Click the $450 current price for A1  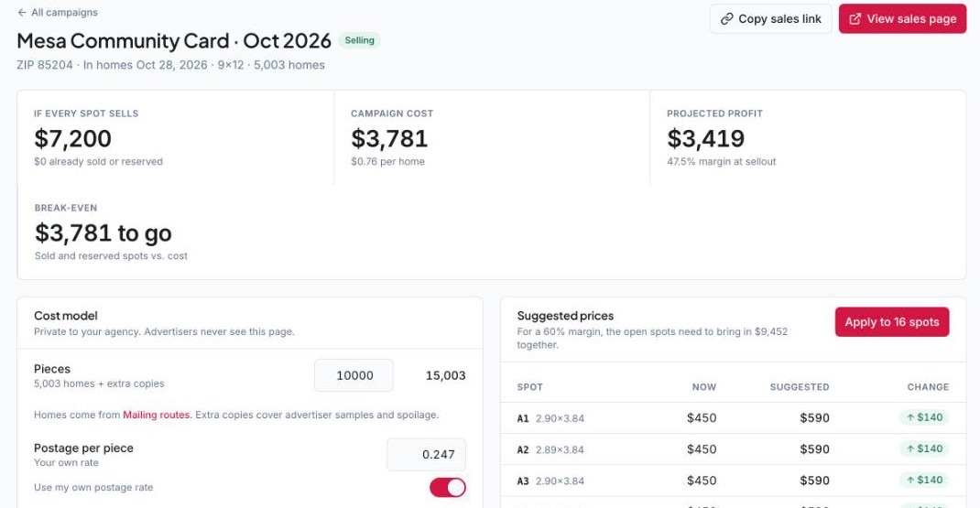[702, 418]
